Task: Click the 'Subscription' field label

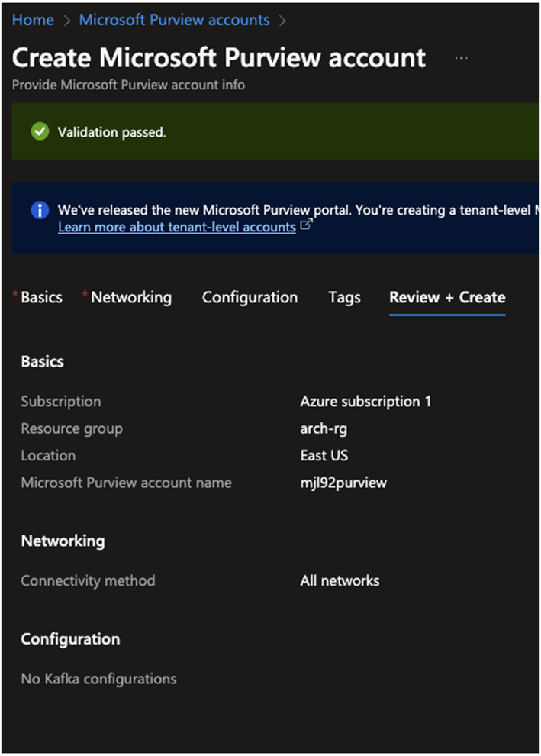Action: 61,402
